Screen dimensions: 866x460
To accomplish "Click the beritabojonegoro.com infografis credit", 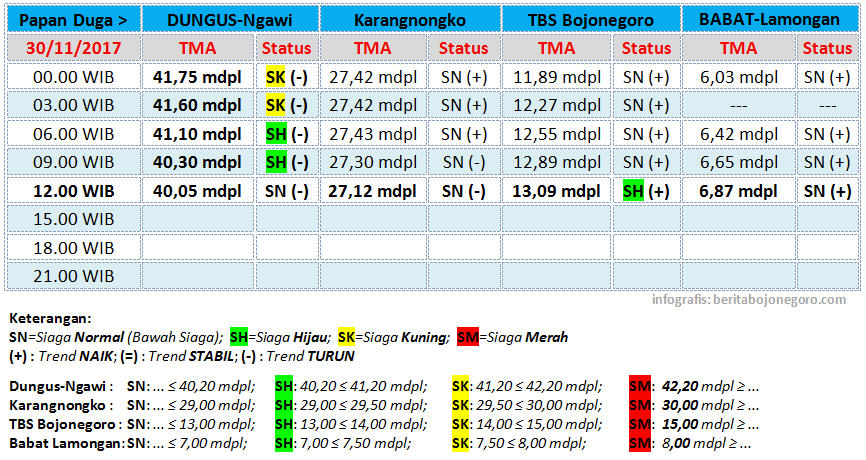I will click(749, 298).
